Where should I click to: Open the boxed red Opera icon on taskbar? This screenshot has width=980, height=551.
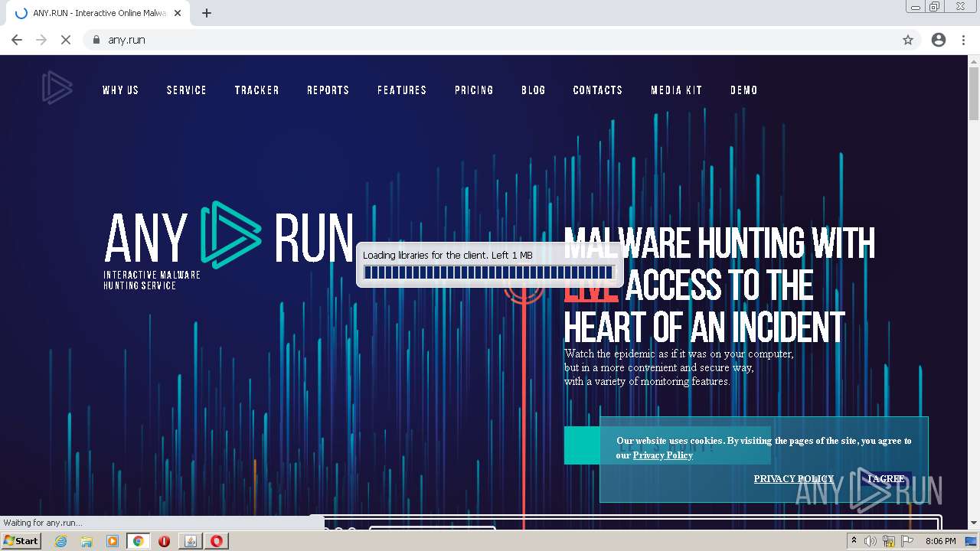click(x=217, y=541)
